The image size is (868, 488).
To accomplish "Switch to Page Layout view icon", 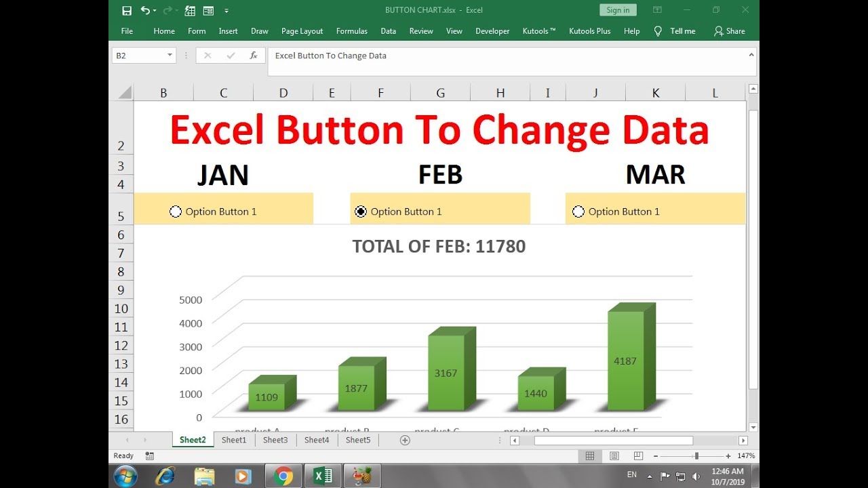I will coord(614,456).
